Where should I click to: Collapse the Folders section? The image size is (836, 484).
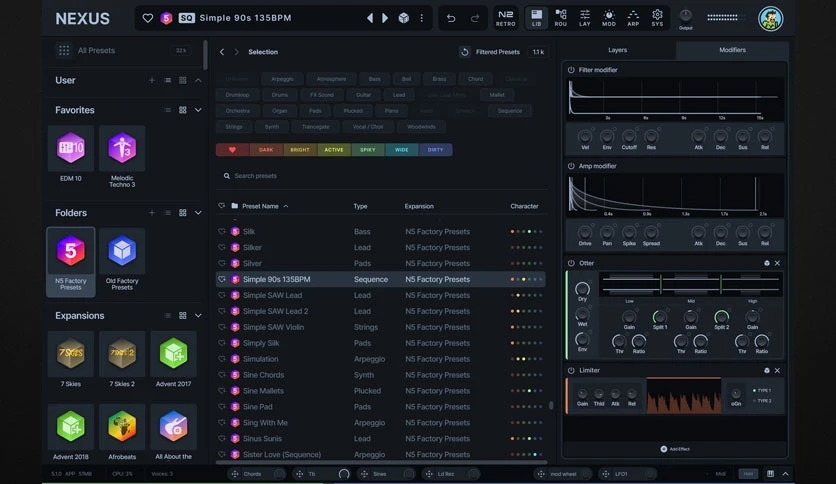pyautogui.click(x=198, y=213)
